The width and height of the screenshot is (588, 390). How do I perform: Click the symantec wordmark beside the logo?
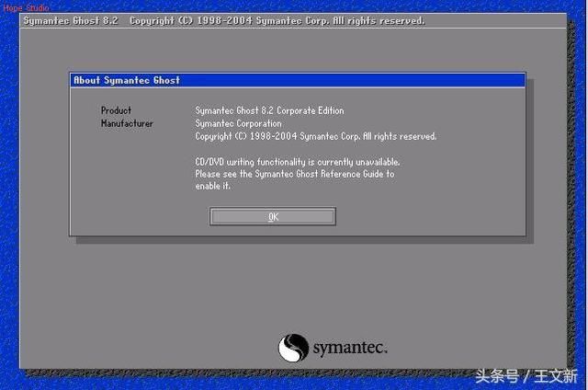[x=349, y=349]
